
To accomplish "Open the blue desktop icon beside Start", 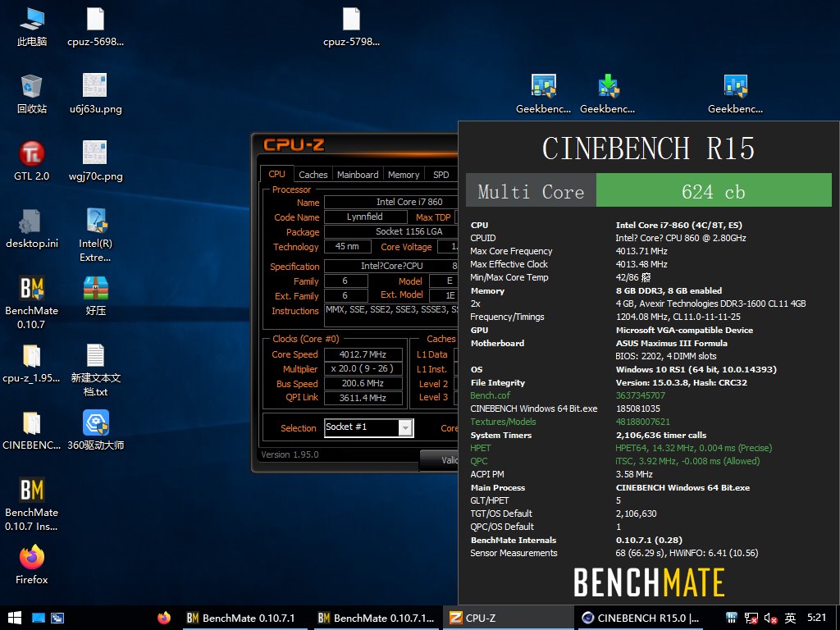I will (38, 618).
